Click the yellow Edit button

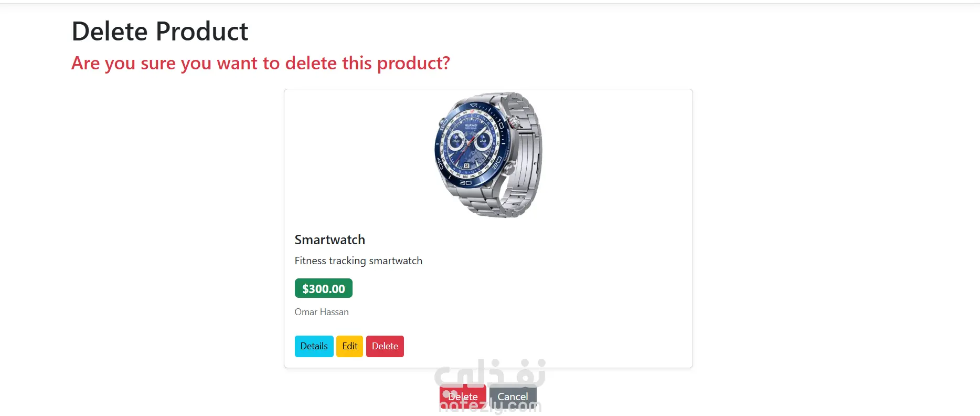pyautogui.click(x=349, y=346)
